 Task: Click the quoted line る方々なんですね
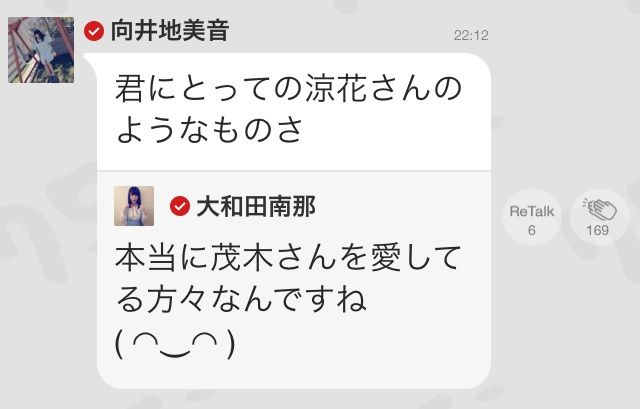point(241,300)
